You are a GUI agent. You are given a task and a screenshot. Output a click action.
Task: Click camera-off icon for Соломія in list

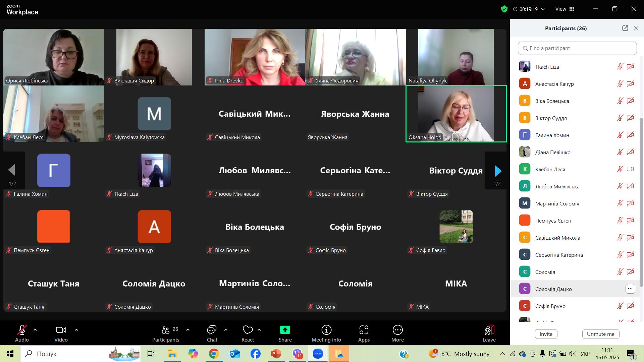630,272
